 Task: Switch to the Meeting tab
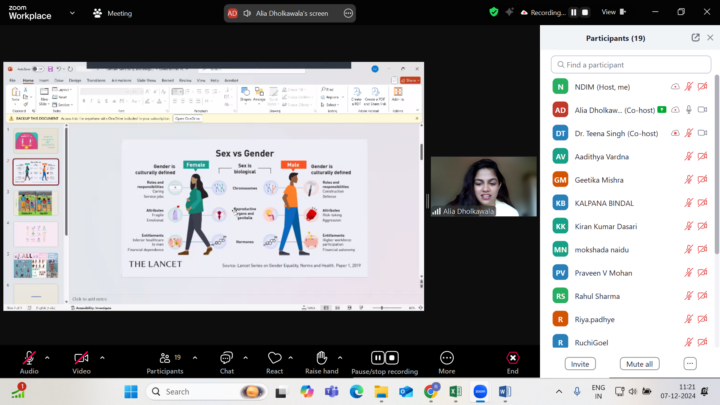pos(112,13)
